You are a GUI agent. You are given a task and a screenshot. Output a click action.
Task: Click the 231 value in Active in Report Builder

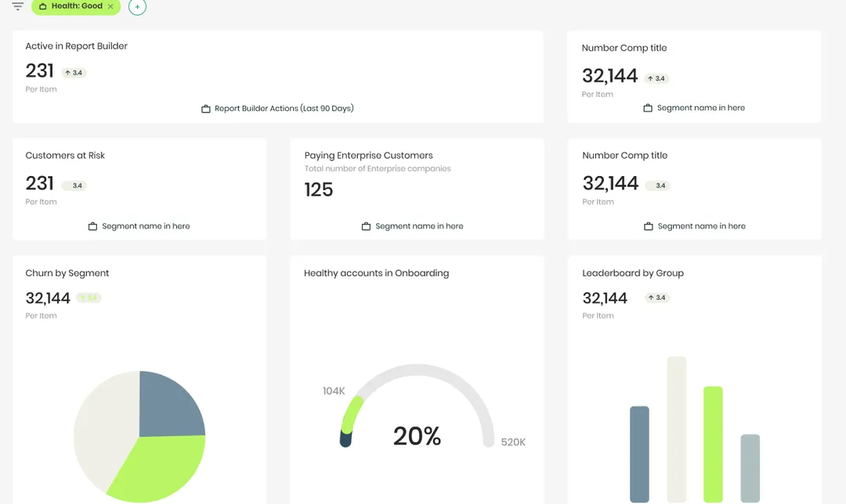click(x=39, y=70)
